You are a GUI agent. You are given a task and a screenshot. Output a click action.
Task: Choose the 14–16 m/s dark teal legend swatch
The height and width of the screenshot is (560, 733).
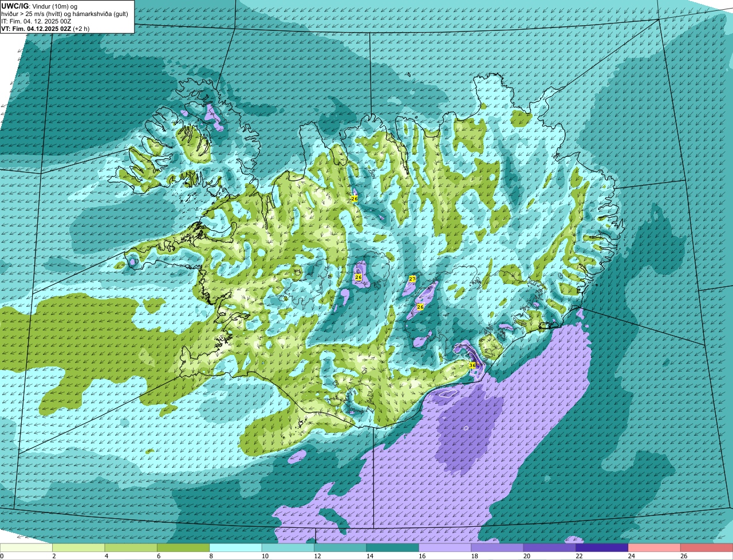click(393, 548)
